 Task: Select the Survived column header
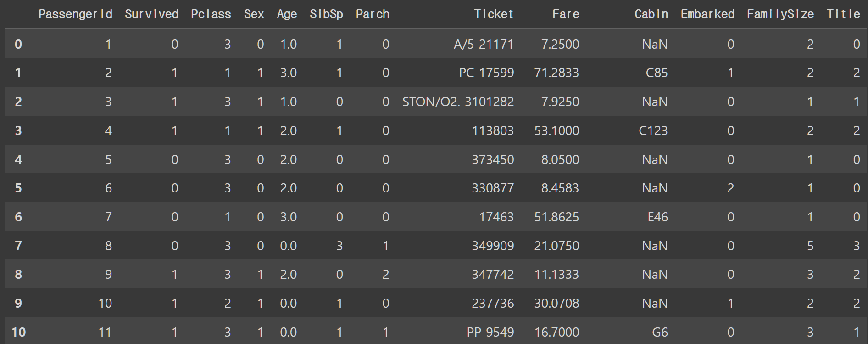(151, 14)
